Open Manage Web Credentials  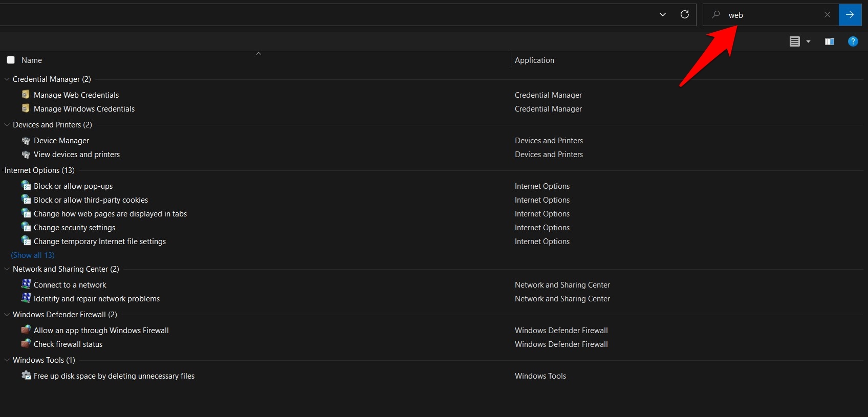tap(76, 95)
